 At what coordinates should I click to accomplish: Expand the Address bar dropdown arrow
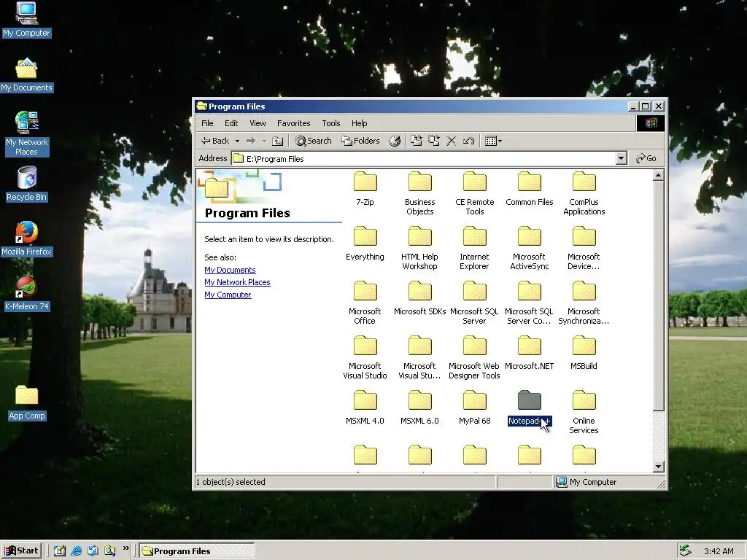coord(622,158)
